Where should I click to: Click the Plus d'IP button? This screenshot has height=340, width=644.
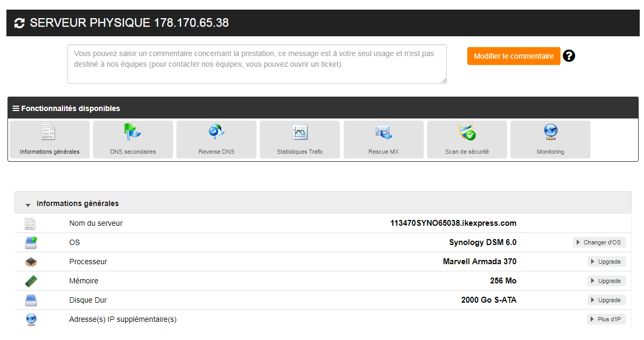point(606,319)
